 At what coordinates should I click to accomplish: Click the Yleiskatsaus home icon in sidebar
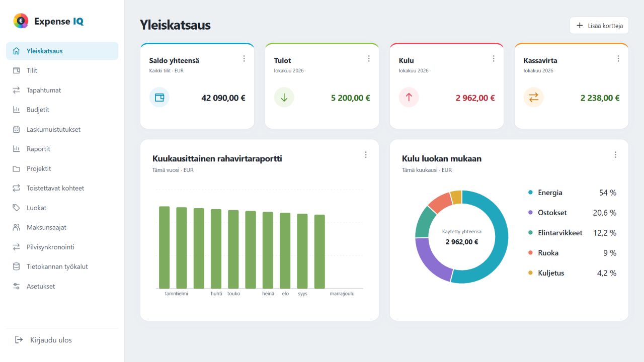tap(17, 51)
